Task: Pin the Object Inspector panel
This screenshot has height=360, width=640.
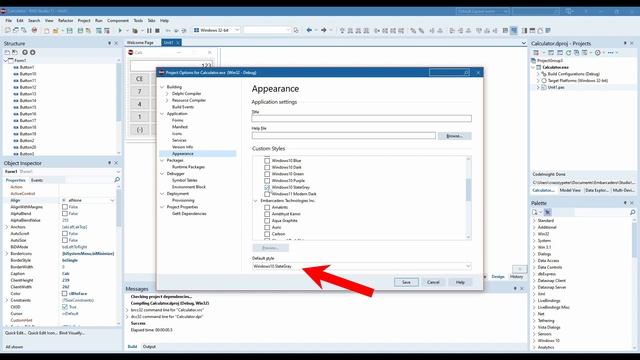Action: click(x=109, y=163)
